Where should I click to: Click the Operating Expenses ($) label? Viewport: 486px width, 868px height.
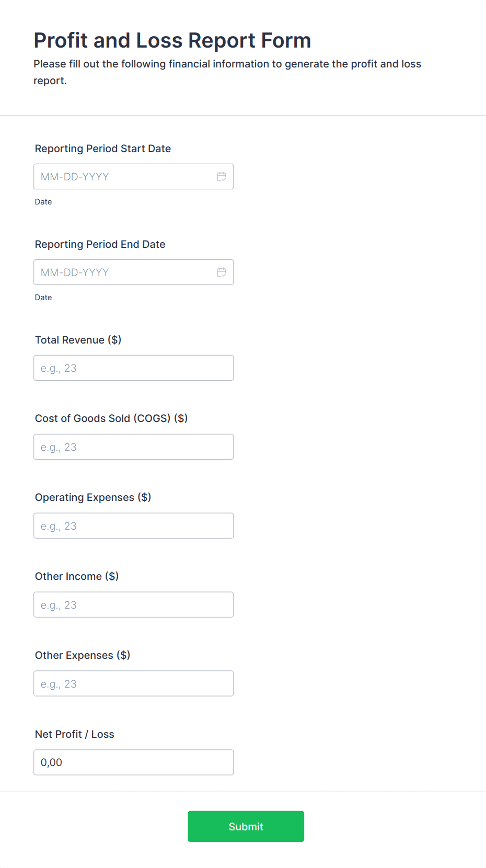click(92, 497)
